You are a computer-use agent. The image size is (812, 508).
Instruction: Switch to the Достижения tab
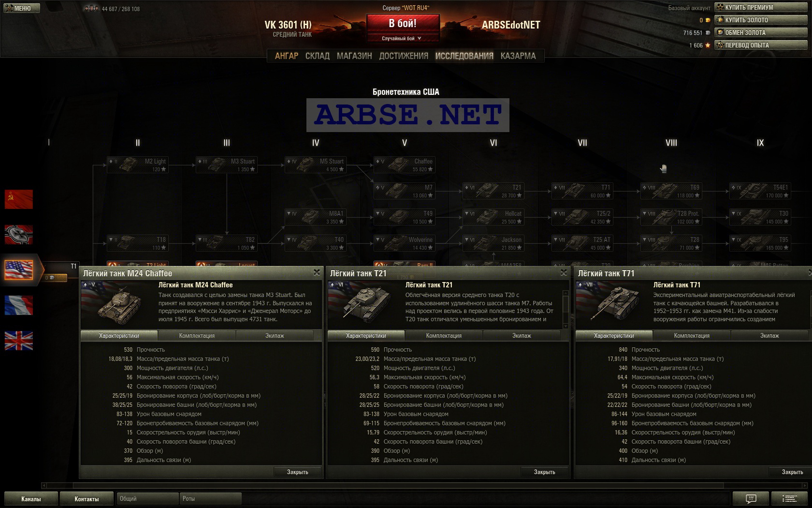(404, 56)
